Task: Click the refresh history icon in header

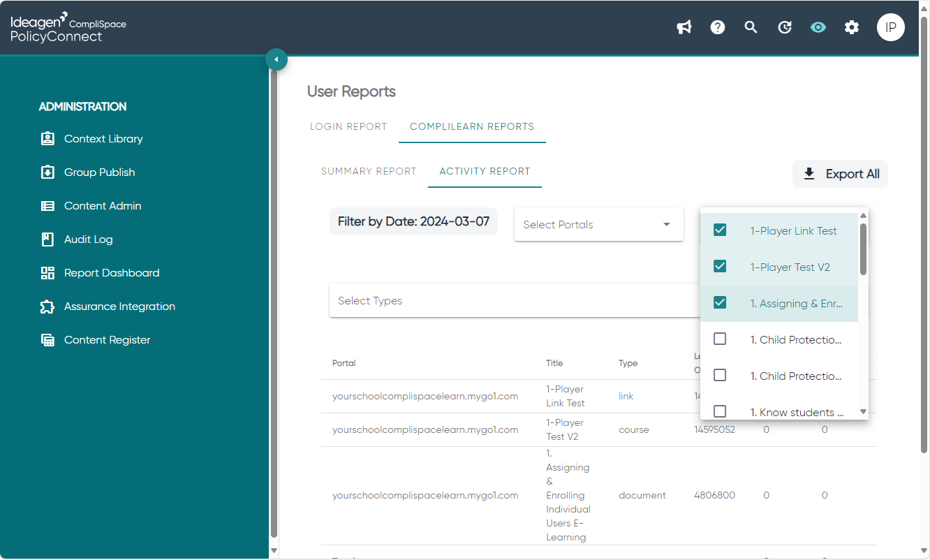Action: tap(785, 27)
